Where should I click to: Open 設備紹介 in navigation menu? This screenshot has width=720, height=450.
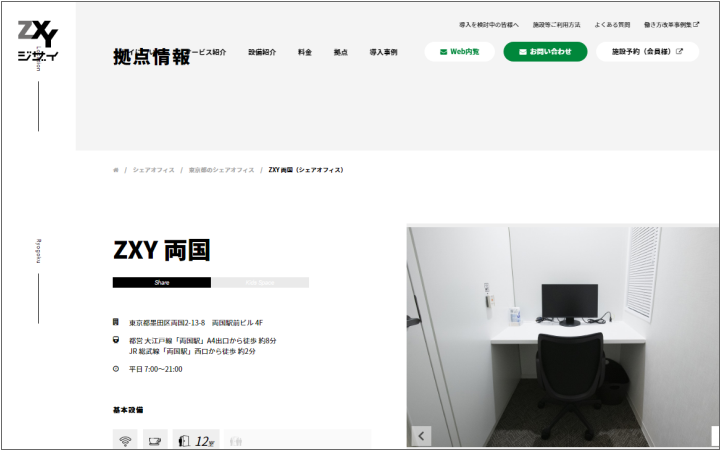tap(262, 52)
